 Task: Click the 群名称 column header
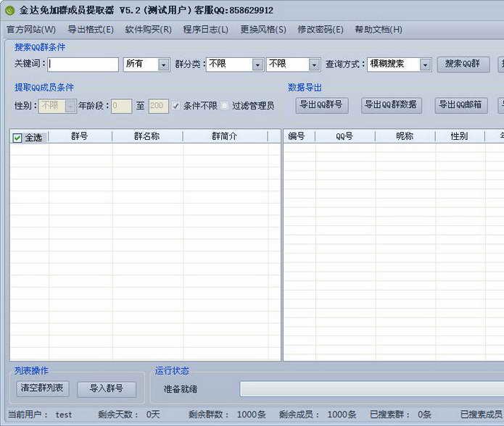[x=147, y=136]
